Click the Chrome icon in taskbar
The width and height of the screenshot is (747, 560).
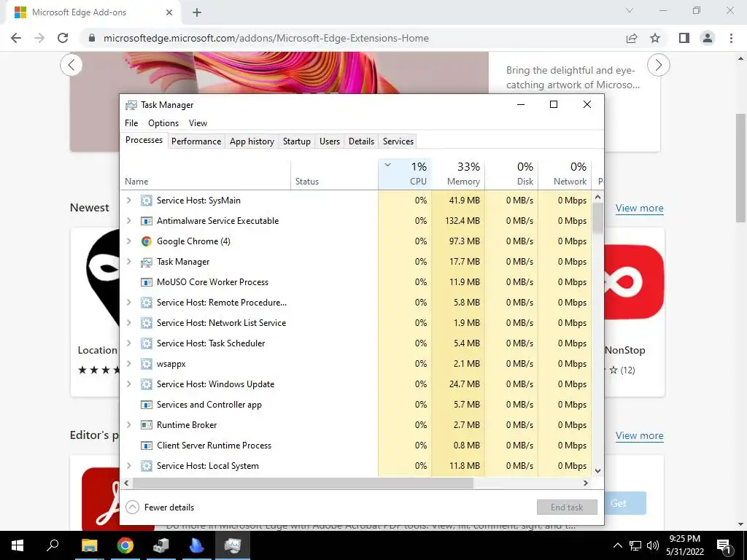tap(125, 545)
